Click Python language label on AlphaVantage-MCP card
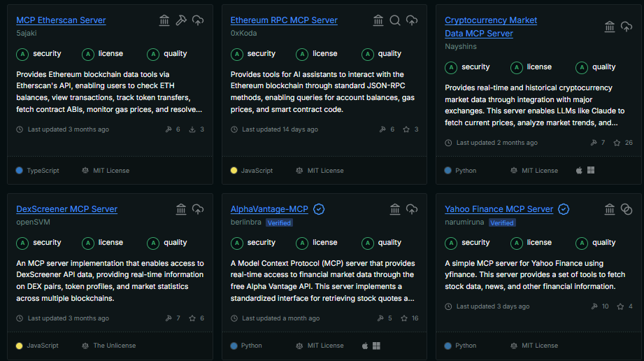This screenshot has height=361, width=644. (251, 346)
